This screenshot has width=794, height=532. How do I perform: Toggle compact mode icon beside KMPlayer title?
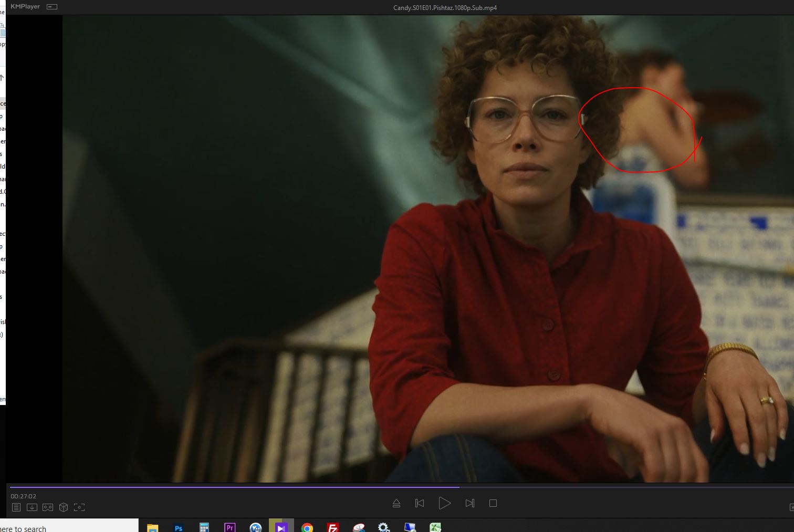51,7
